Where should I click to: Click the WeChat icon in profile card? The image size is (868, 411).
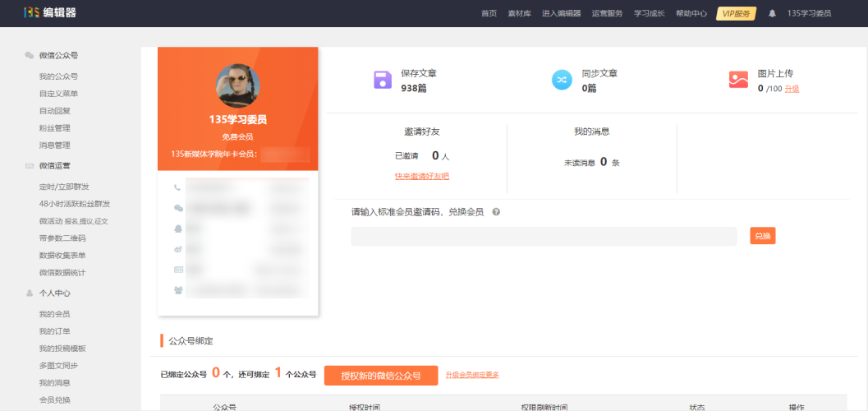point(178,208)
